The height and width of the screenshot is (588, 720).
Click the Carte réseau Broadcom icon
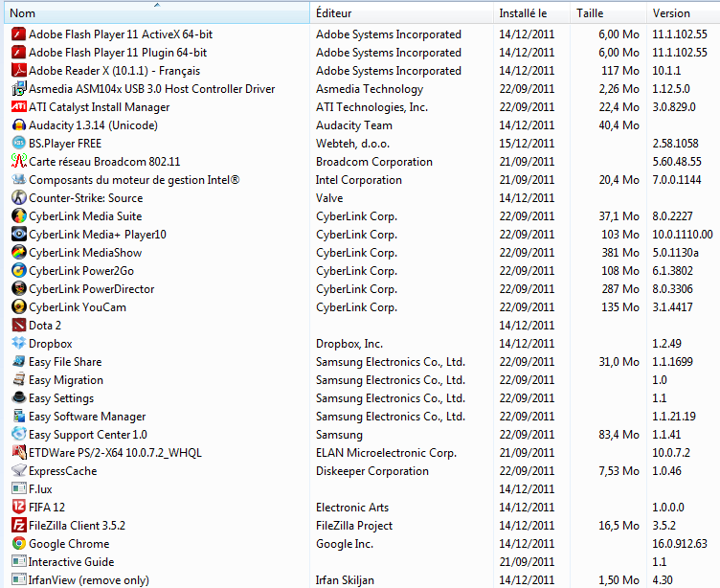[x=19, y=162]
